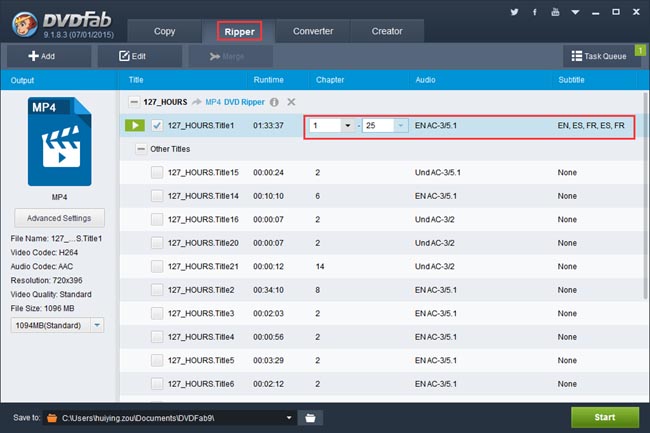This screenshot has width=650, height=433.
Task: Uncheck the 127_HOURS.Title1 checkbox
Action: coord(157,125)
